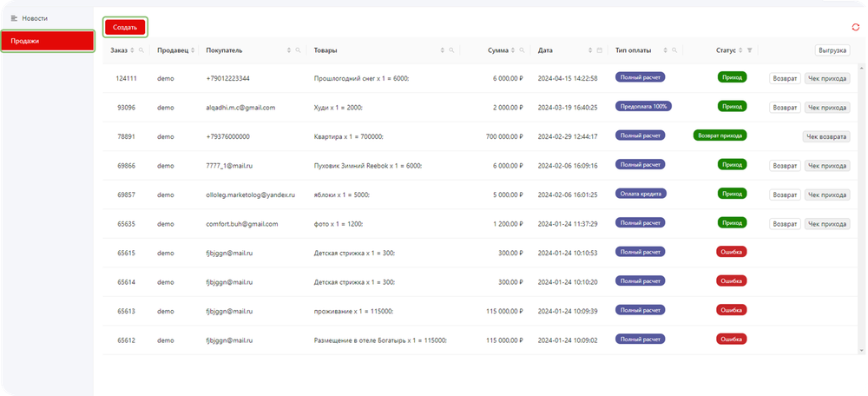Click Чек возврата for order 78891

coord(826,136)
